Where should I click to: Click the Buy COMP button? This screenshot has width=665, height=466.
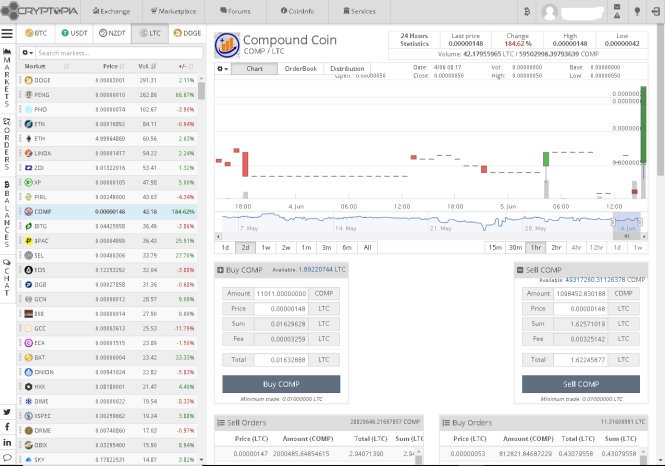click(x=281, y=384)
